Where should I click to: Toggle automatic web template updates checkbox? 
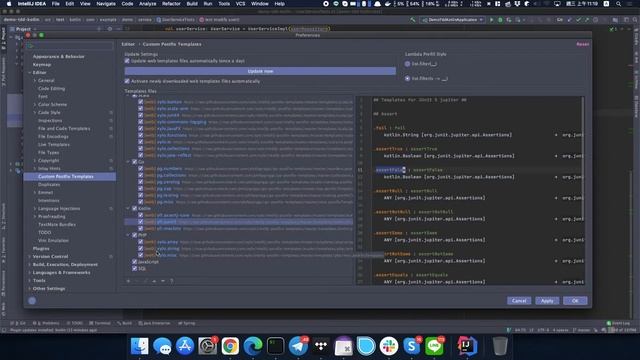click(127, 61)
